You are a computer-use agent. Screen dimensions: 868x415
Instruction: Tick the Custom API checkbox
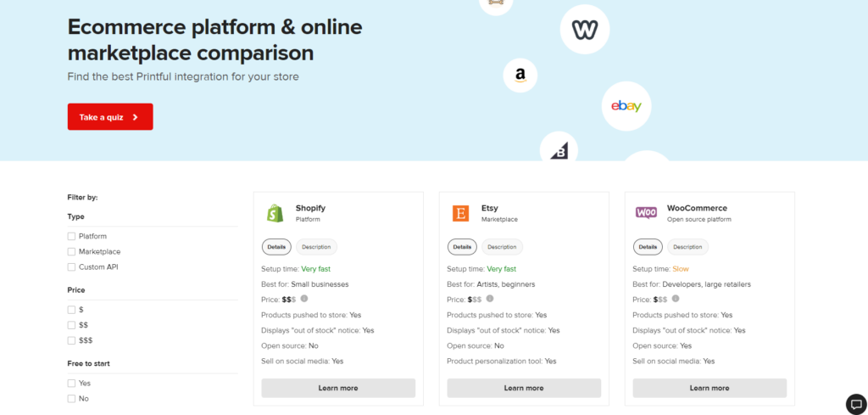pos(71,267)
